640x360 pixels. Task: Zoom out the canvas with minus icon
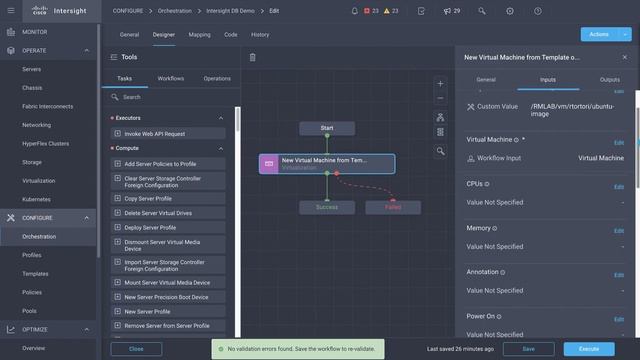coord(440,98)
